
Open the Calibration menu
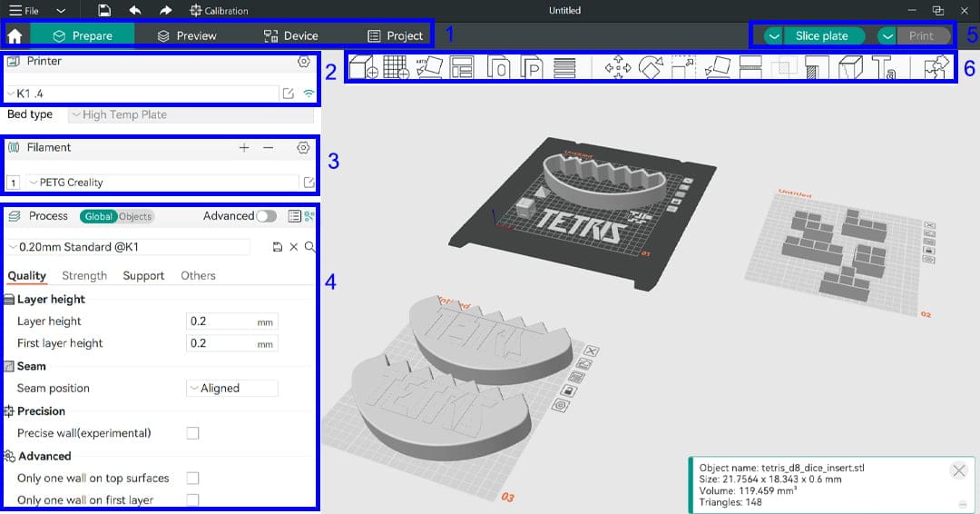[x=219, y=11]
